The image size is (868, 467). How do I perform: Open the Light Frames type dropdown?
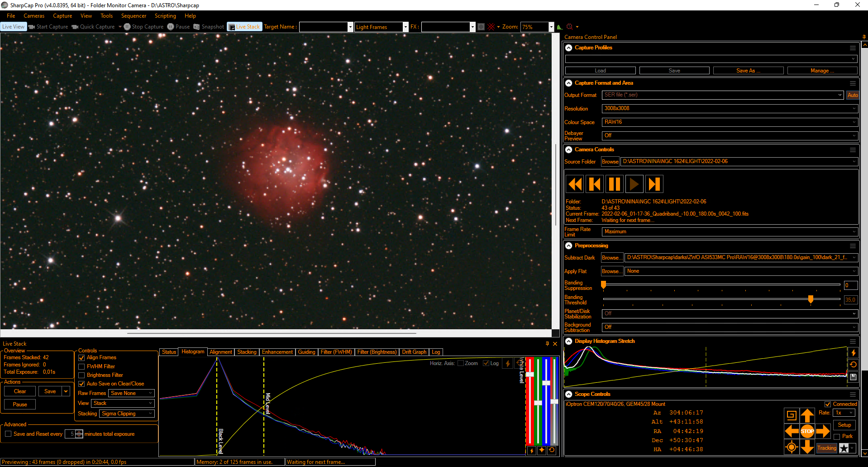(x=405, y=27)
